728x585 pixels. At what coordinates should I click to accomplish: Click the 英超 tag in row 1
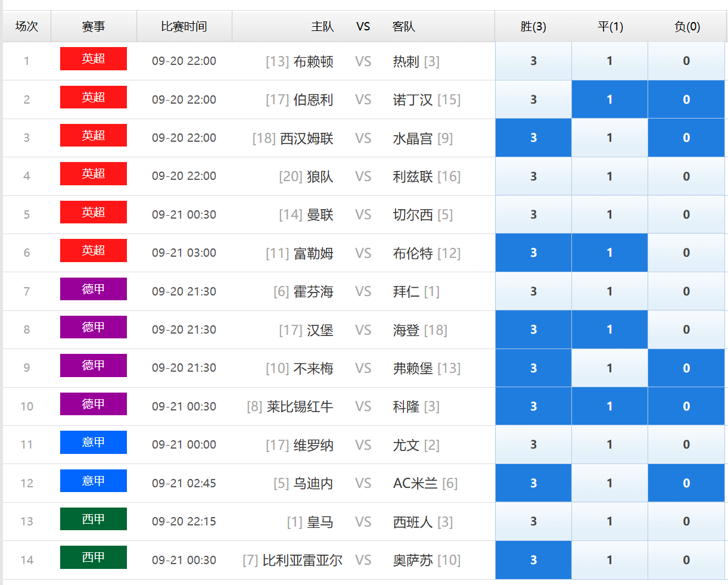[x=94, y=59]
